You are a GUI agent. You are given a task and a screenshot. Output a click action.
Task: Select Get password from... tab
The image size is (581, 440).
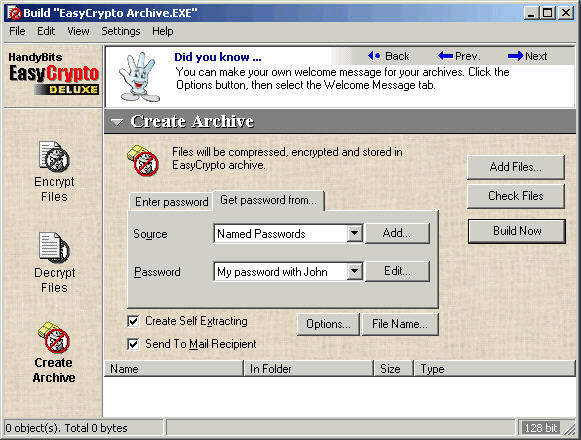click(x=269, y=200)
